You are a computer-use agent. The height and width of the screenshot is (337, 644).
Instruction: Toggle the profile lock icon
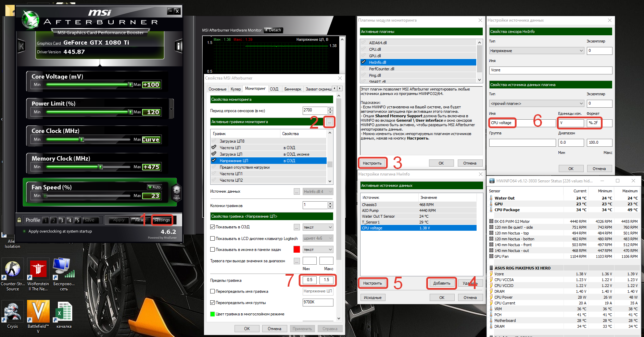coord(19,220)
